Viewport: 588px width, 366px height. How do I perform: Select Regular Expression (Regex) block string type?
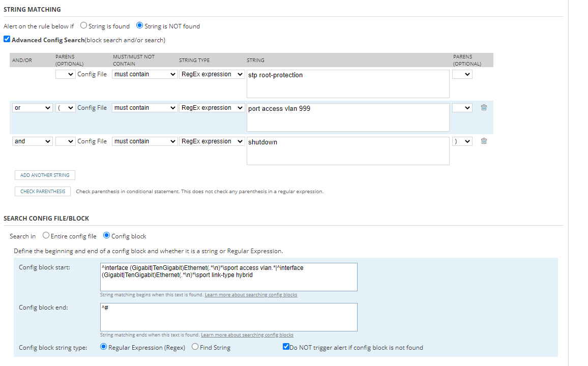click(103, 347)
